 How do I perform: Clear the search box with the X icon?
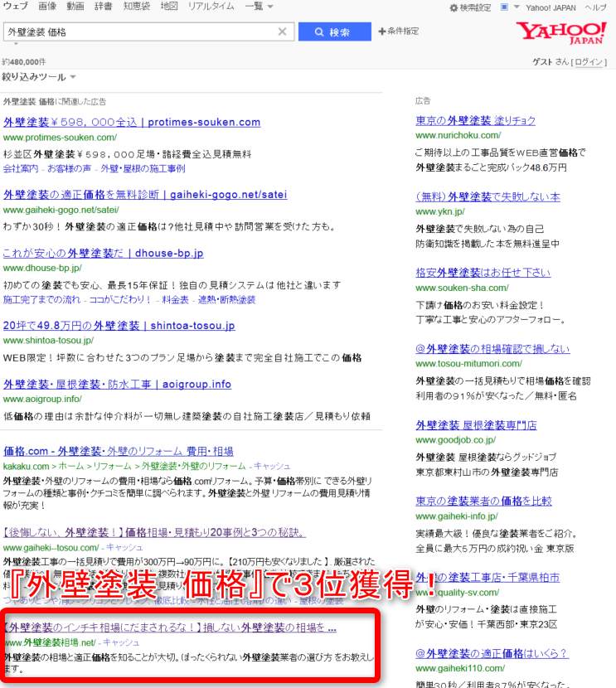tap(282, 31)
